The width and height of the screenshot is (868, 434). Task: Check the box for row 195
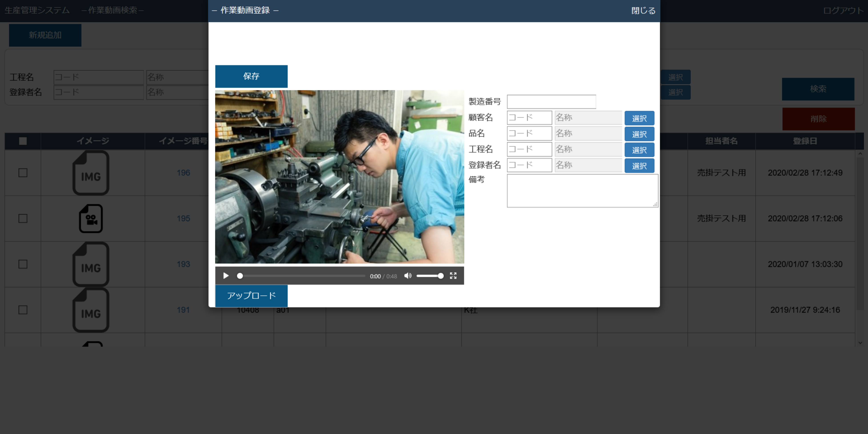click(x=23, y=219)
